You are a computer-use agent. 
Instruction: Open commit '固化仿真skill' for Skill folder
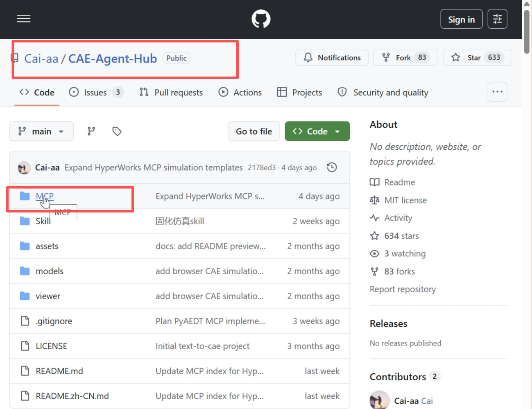pos(180,221)
